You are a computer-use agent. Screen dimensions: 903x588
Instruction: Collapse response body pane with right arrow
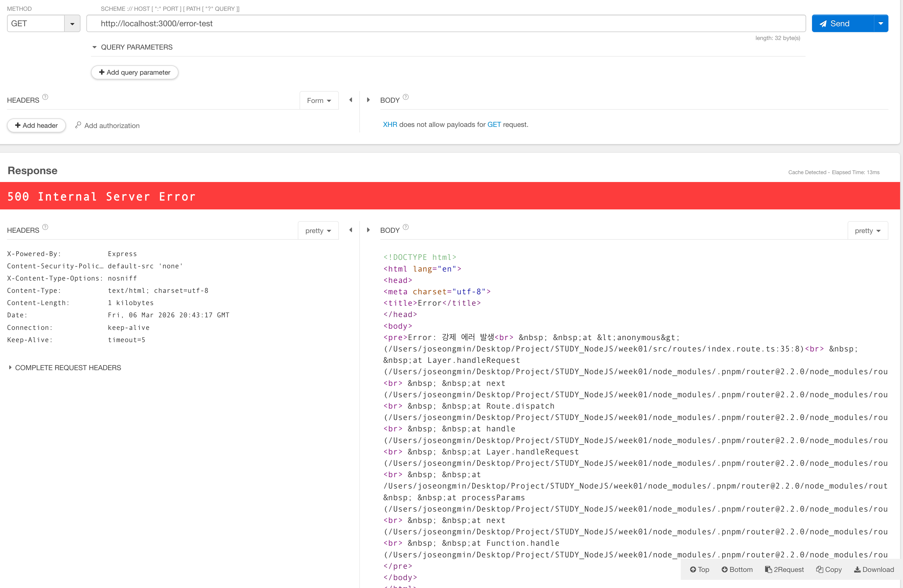[x=368, y=230]
